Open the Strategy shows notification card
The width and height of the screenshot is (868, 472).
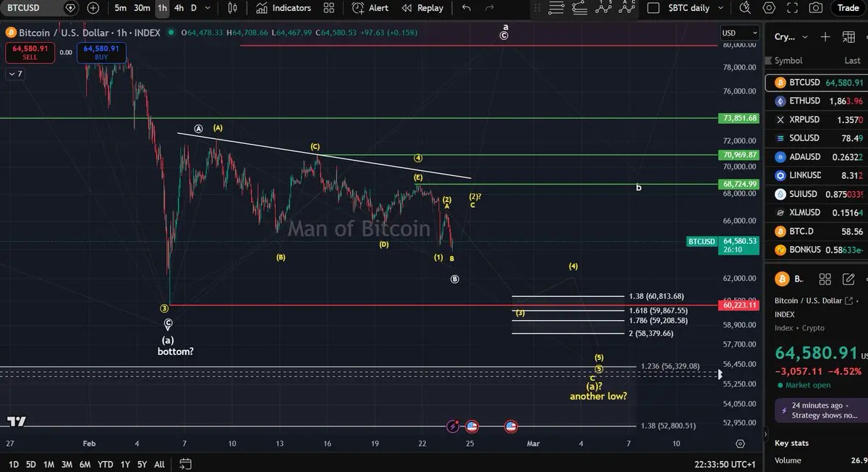[821, 410]
